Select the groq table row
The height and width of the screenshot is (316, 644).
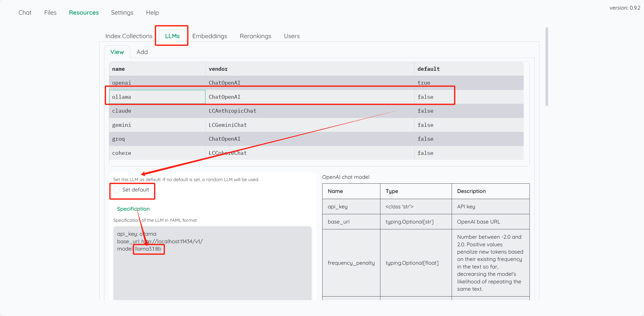point(119,139)
